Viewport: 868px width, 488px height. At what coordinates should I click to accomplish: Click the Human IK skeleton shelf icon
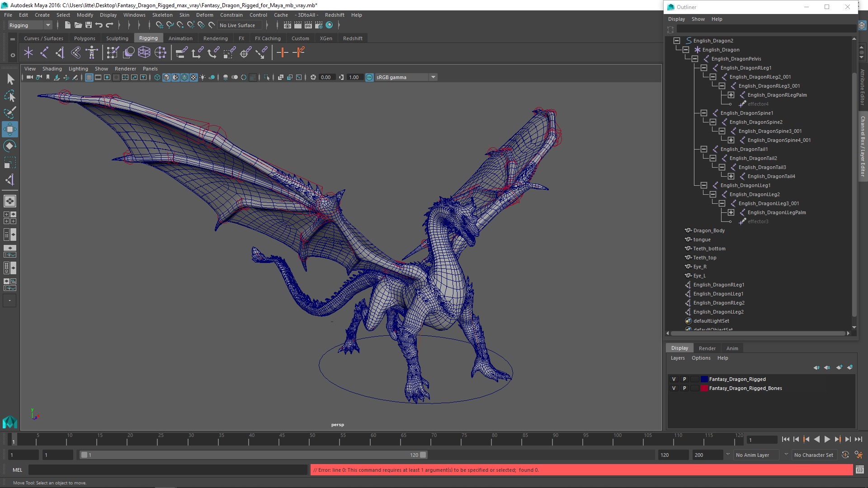click(92, 53)
